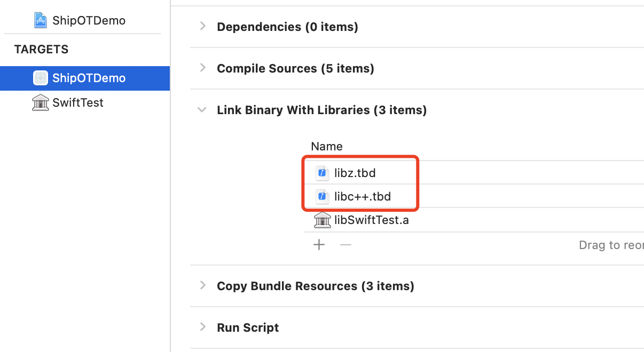Image resolution: width=644 pixels, height=352 pixels.
Task: Click the SwiftTest library building icon
Action: tap(41, 102)
